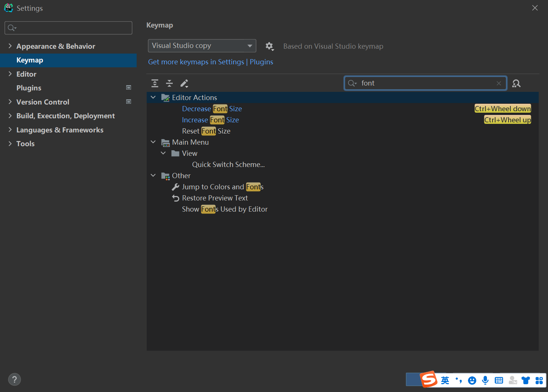Image resolution: width=548 pixels, height=392 pixels.
Task: Click the Sogou user account icon
Action: coord(513,380)
